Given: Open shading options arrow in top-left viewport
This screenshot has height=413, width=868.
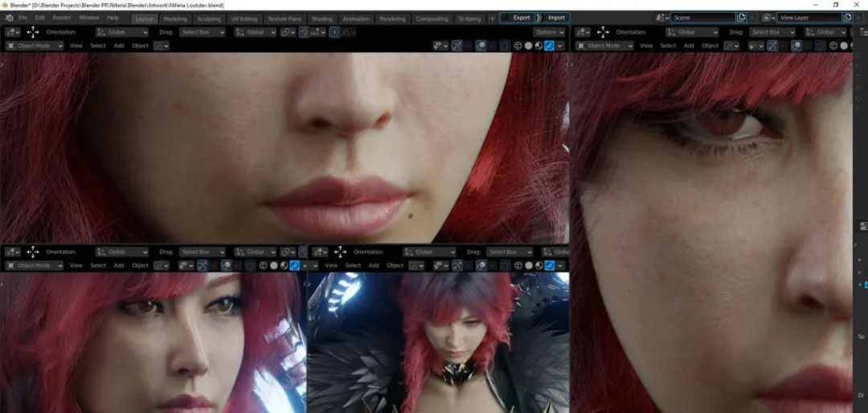Looking at the screenshot, I should click(x=559, y=45).
